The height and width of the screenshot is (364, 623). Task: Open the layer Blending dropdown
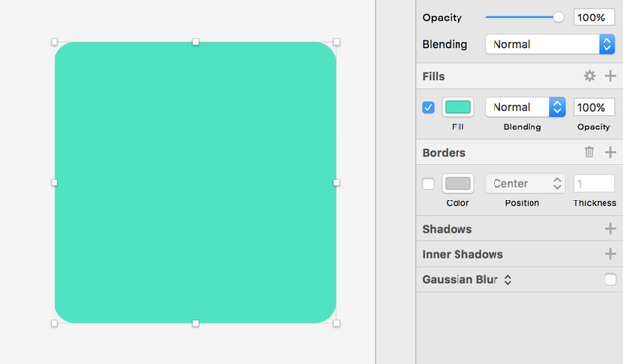click(x=550, y=44)
